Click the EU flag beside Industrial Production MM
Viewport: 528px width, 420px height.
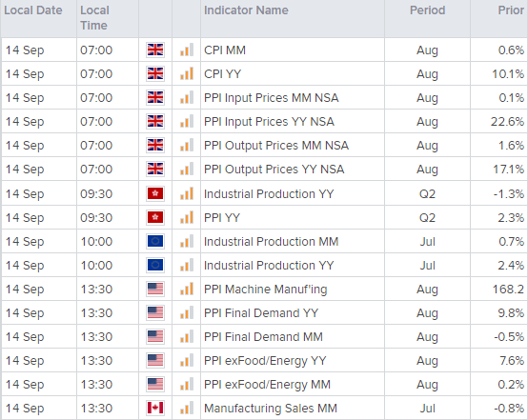tap(155, 241)
